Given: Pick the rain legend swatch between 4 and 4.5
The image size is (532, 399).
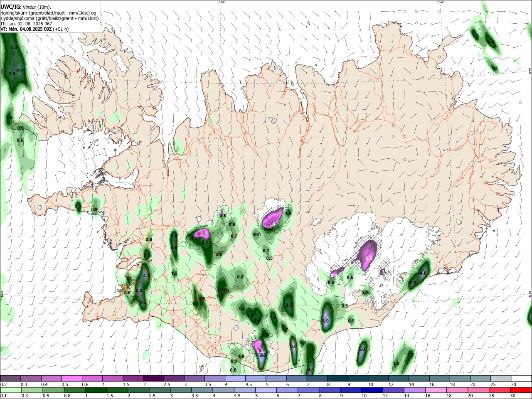Looking at the screenshot, I should [x=224, y=390].
